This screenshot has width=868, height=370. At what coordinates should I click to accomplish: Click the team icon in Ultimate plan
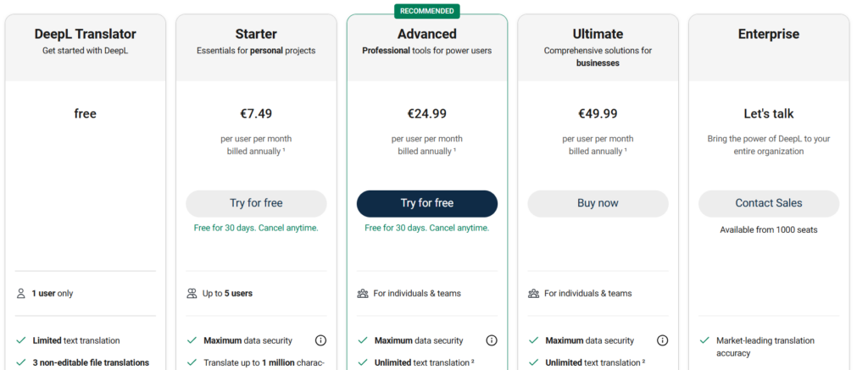coord(534,293)
